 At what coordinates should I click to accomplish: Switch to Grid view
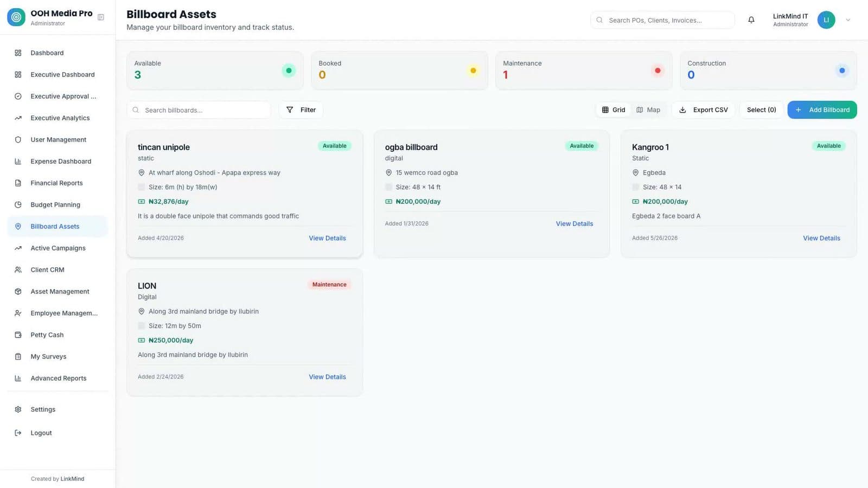[614, 110]
